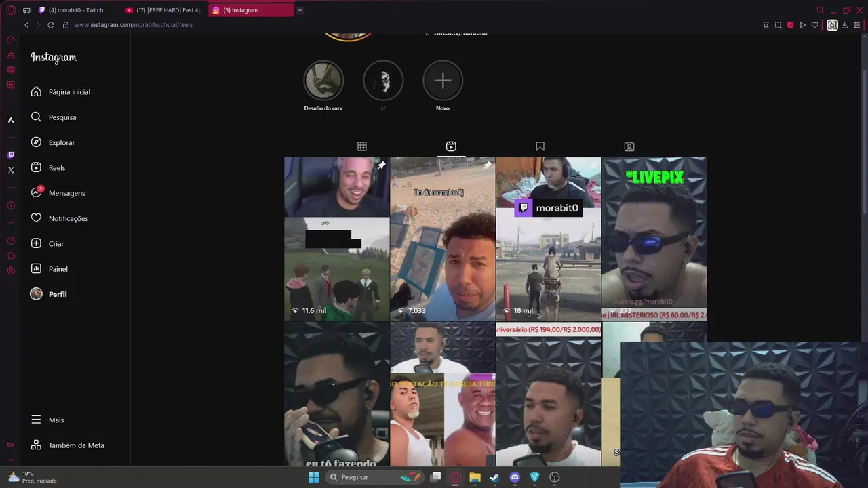
Task: Open the reel with 11,6 mil views
Action: click(x=337, y=239)
